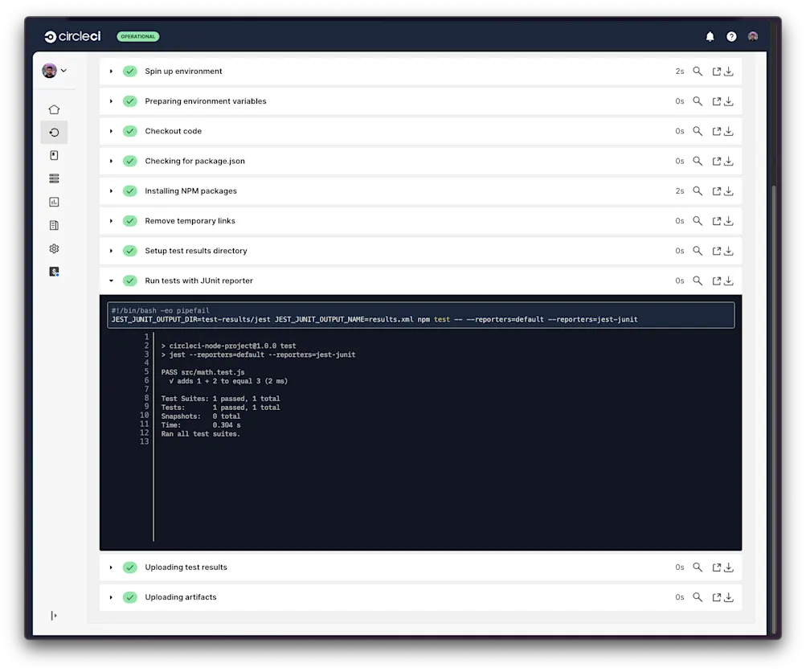806x672 pixels.
Task: Open organization settings via the gear icon
Action: [54, 248]
